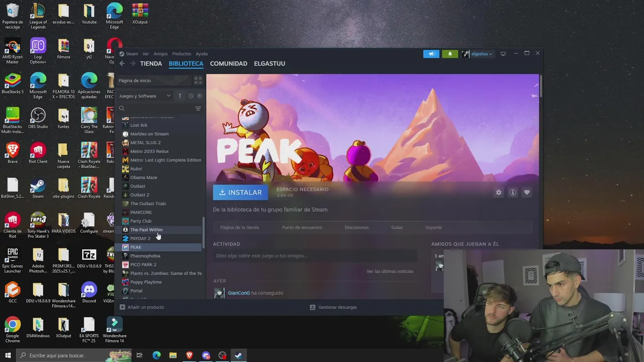The image size is (644, 362).
Task: Open the Guías link
Action: (397, 227)
